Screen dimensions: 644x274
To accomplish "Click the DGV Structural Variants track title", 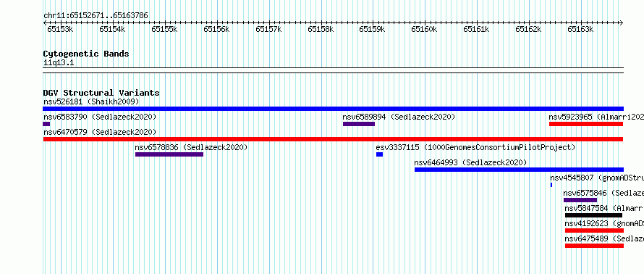I will tap(101, 93).
